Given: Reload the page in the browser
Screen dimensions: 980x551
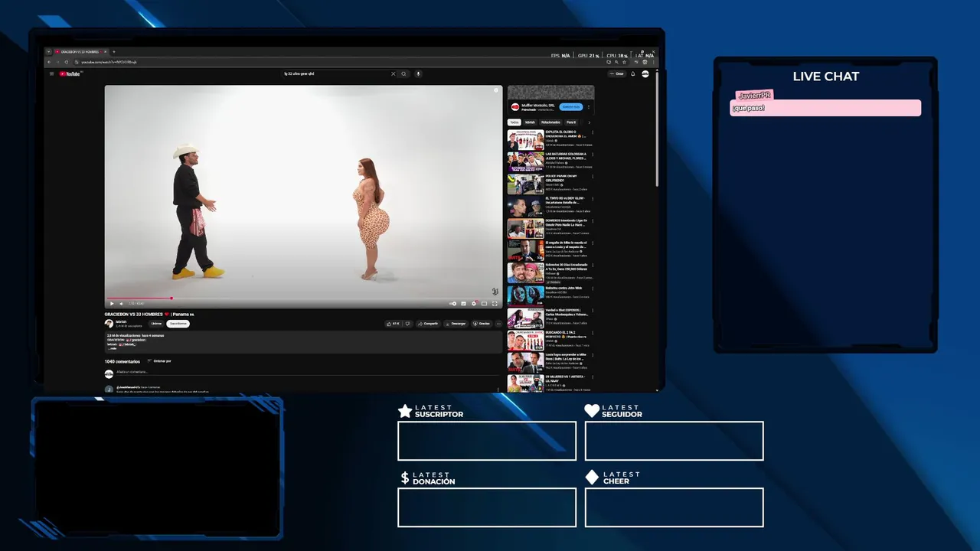Looking at the screenshot, I should (x=67, y=62).
